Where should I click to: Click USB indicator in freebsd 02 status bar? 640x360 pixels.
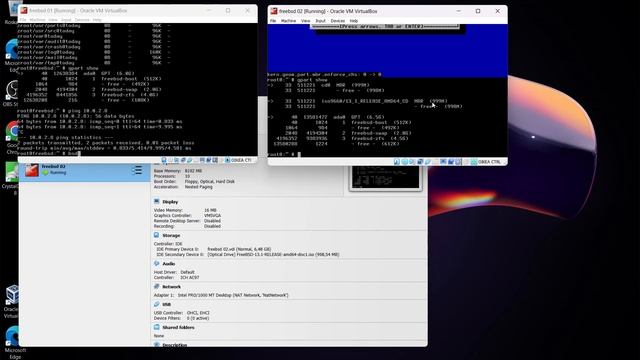pos(428,162)
